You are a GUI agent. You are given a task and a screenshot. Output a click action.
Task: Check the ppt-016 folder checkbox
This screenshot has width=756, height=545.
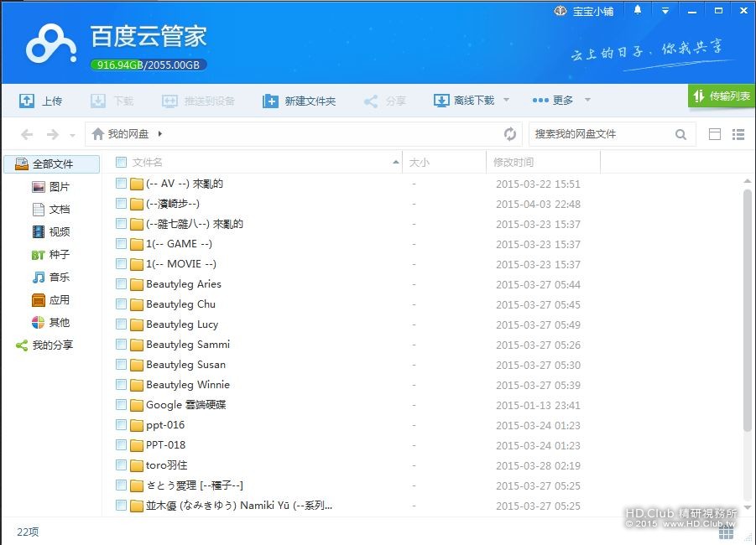[x=121, y=425]
